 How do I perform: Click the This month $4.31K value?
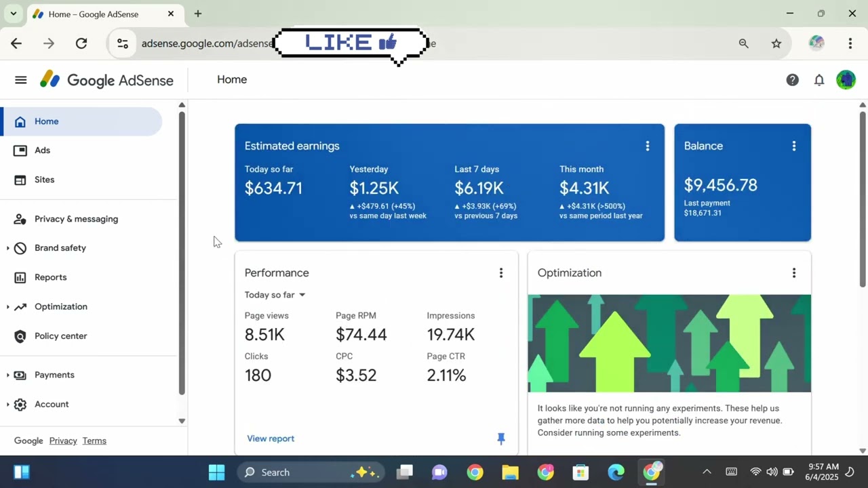coord(585,188)
